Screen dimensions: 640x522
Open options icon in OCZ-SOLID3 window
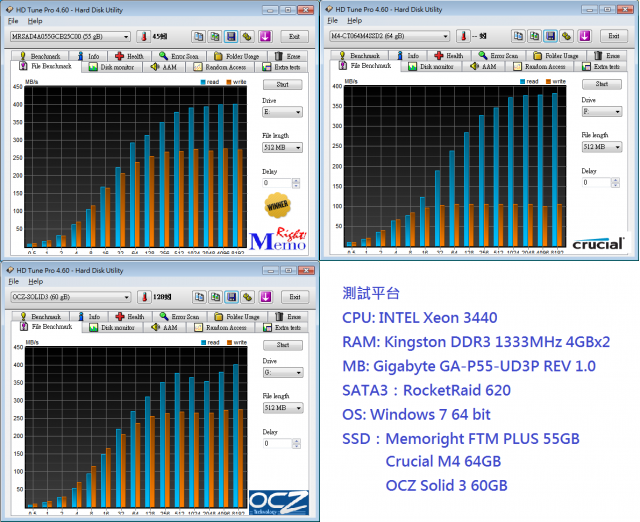[x=247, y=297]
